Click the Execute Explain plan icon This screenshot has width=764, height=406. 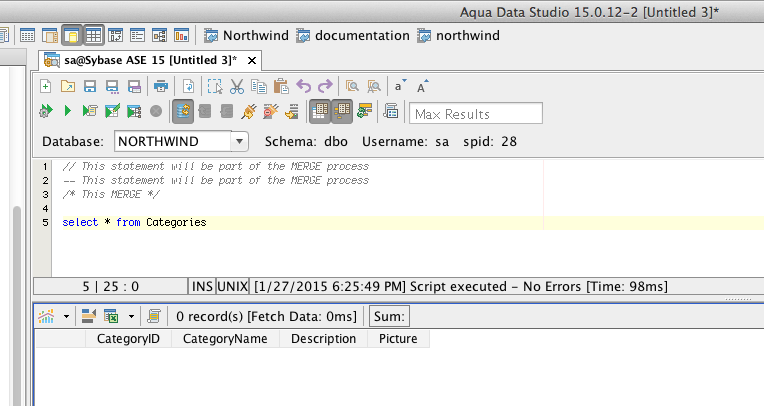(90, 111)
